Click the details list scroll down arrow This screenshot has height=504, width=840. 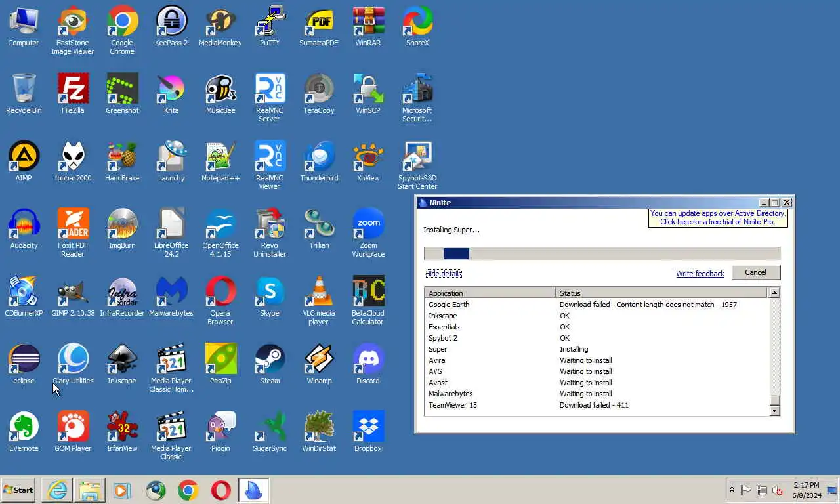pos(774,411)
